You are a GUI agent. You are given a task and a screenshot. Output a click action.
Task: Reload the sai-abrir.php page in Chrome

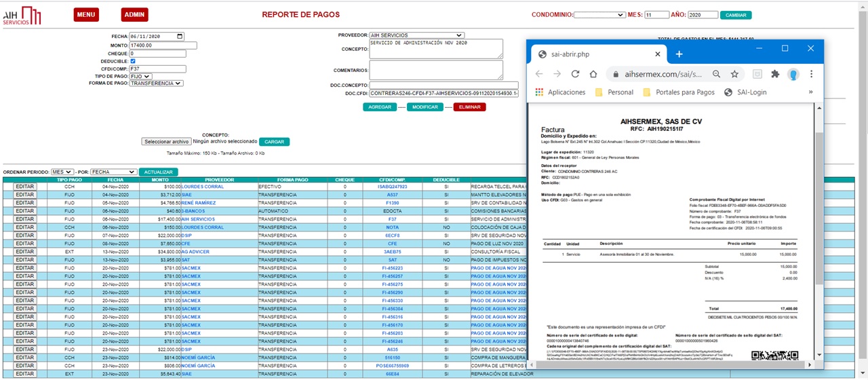[x=575, y=74]
